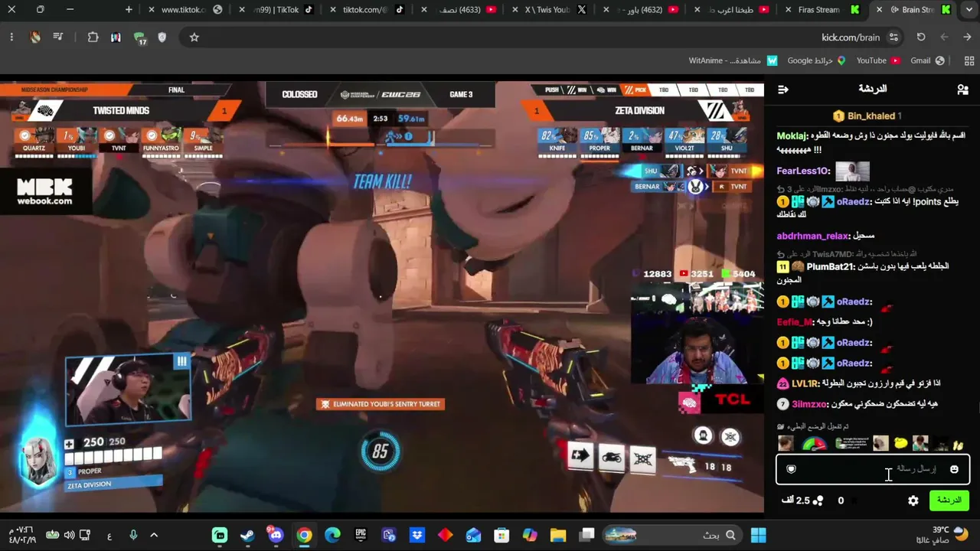Image resolution: width=980 pixels, height=551 pixels.
Task: Open the apps grid in bookmarks bar
Action: (x=969, y=60)
